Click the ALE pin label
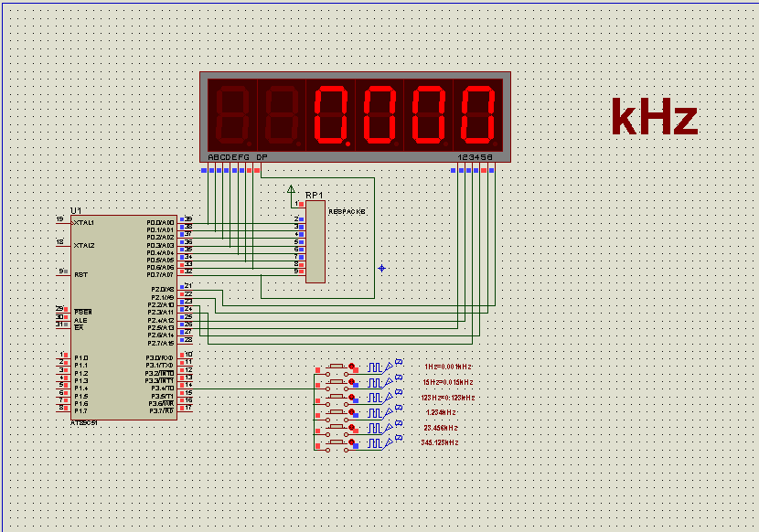 [80, 321]
